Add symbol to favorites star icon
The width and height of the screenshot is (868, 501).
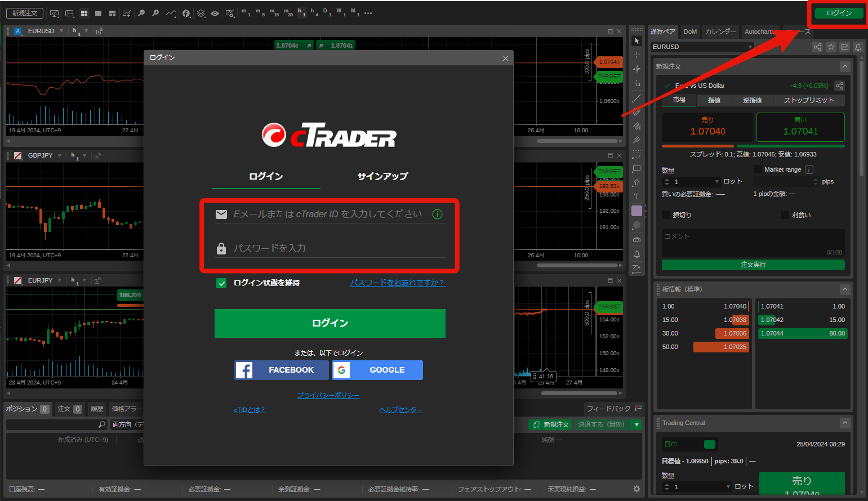[x=831, y=47]
